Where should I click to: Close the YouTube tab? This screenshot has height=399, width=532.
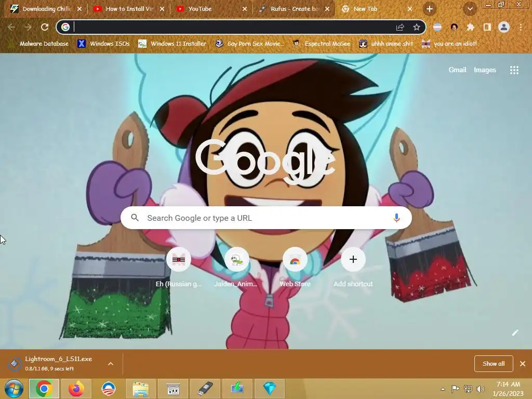(x=245, y=9)
